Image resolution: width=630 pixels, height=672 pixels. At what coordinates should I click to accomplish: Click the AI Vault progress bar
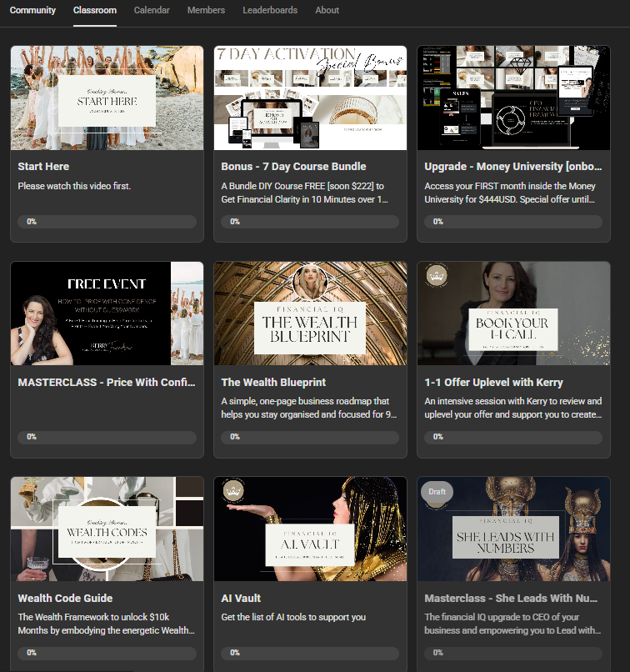[310, 653]
